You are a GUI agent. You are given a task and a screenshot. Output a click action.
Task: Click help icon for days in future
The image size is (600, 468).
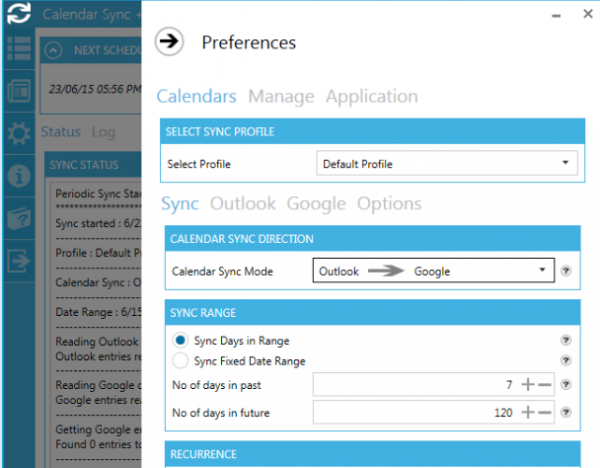[x=566, y=412]
